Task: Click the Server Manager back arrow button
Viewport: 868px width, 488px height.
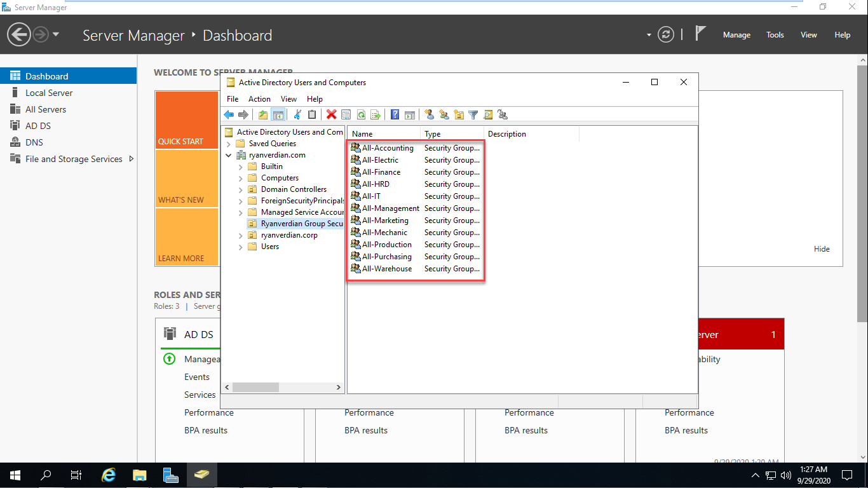Action: [x=19, y=35]
